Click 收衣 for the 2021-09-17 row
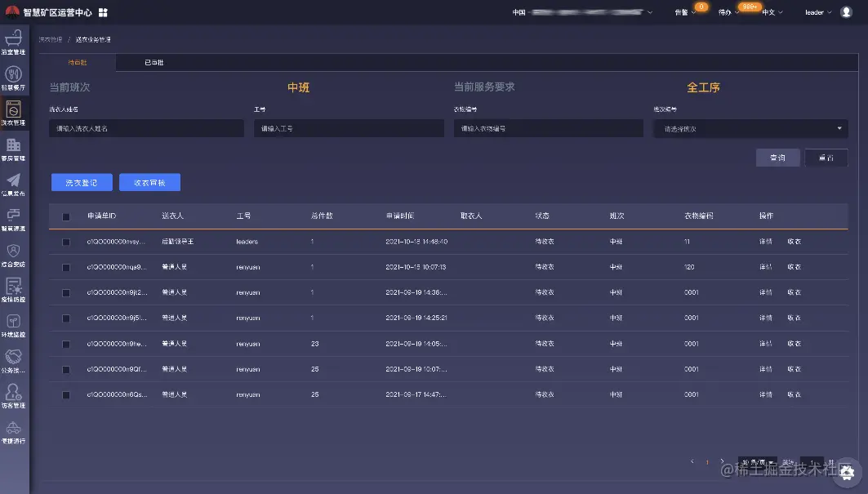This screenshot has width=868, height=494. (795, 394)
